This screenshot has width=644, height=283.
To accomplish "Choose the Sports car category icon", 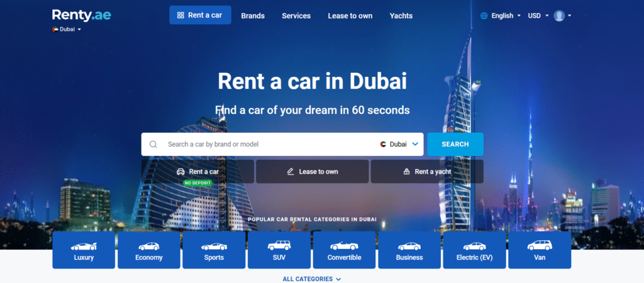I will click(x=214, y=247).
